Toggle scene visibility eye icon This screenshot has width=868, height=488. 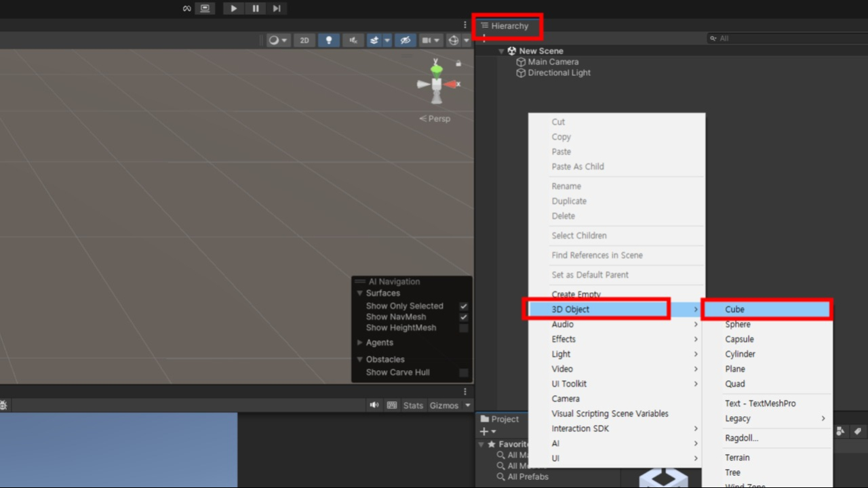point(405,41)
